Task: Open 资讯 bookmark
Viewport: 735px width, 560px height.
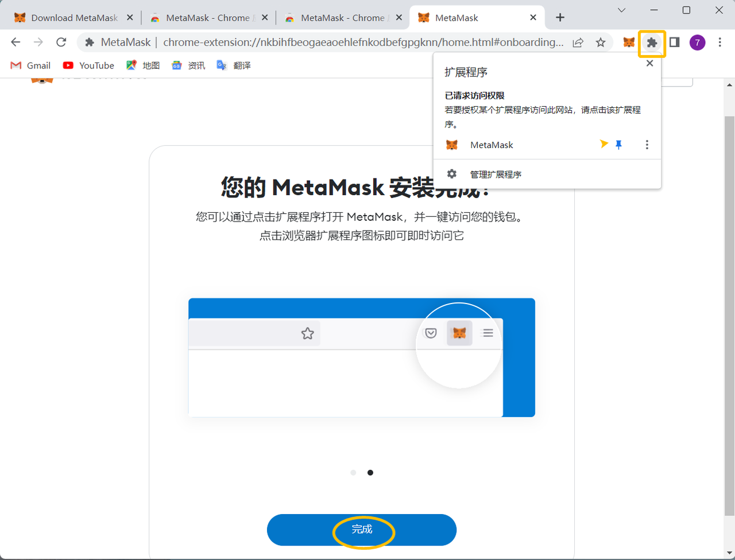Action: tap(188, 65)
